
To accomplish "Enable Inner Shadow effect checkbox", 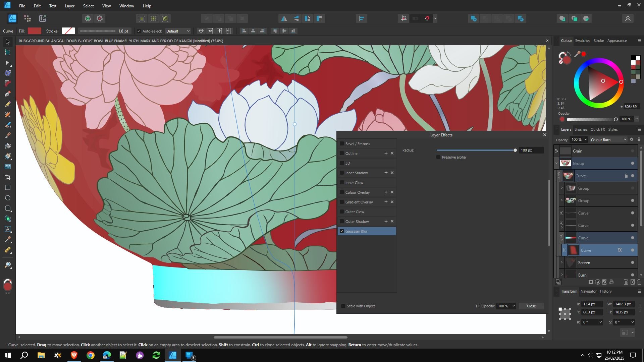I will [x=342, y=173].
